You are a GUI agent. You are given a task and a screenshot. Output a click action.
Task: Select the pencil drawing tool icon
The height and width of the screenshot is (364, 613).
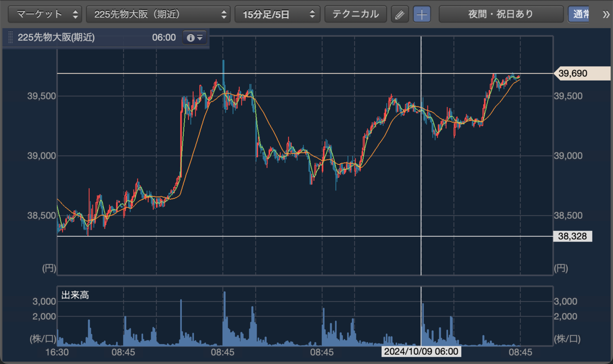(400, 14)
